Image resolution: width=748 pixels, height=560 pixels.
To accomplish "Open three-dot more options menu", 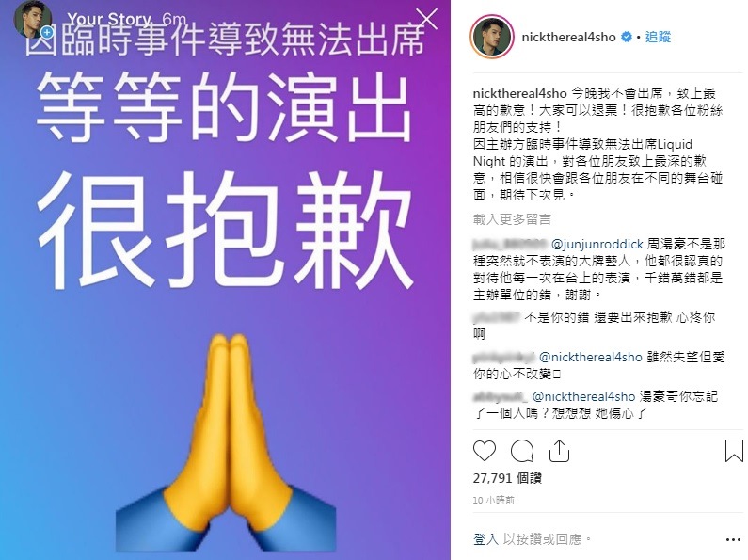I will point(733,540).
